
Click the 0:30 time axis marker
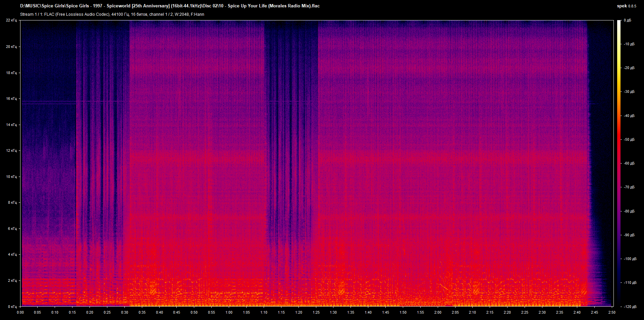pyautogui.click(x=124, y=312)
